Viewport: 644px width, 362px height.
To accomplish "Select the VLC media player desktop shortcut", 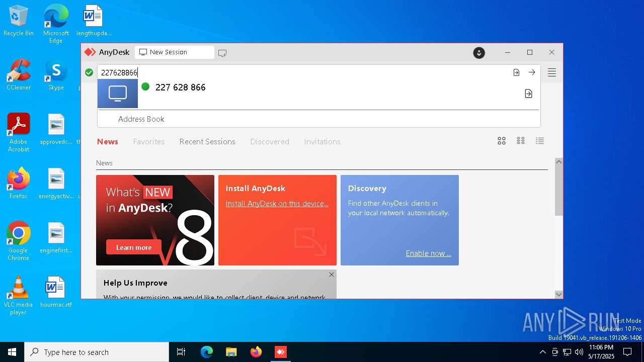I will (x=19, y=296).
